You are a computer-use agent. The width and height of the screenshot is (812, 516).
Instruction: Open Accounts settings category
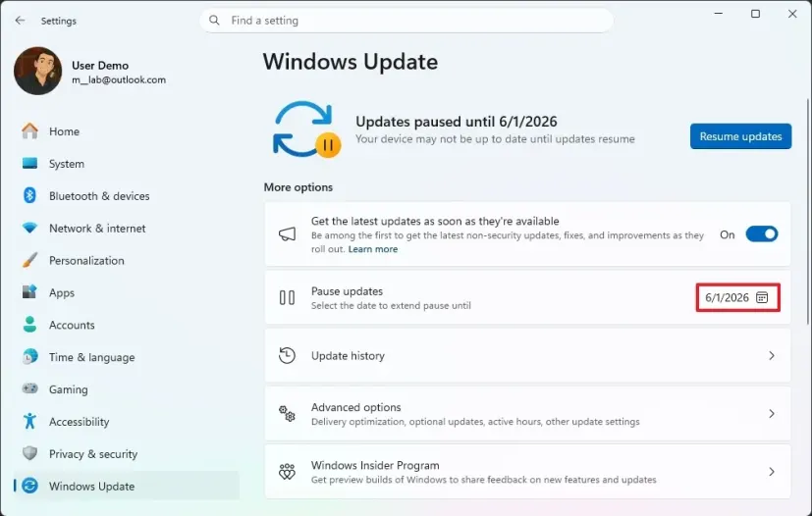[72, 325]
